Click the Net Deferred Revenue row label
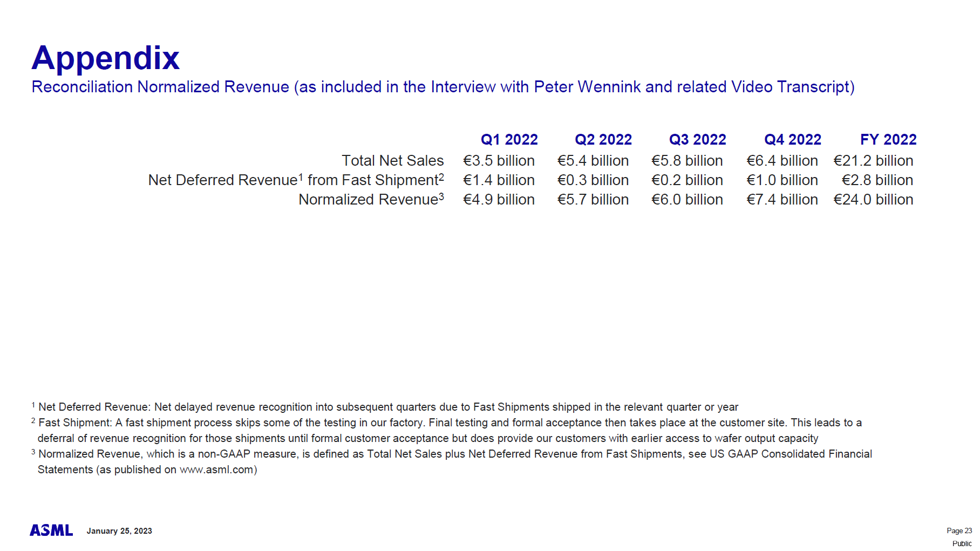Screen dimensions: 980x551 [296, 180]
